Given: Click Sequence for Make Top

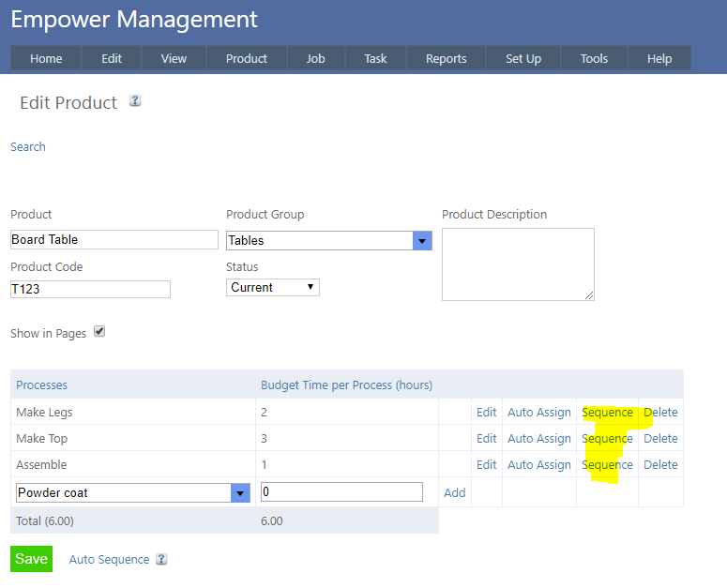Looking at the screenshot, I should 607,439.
